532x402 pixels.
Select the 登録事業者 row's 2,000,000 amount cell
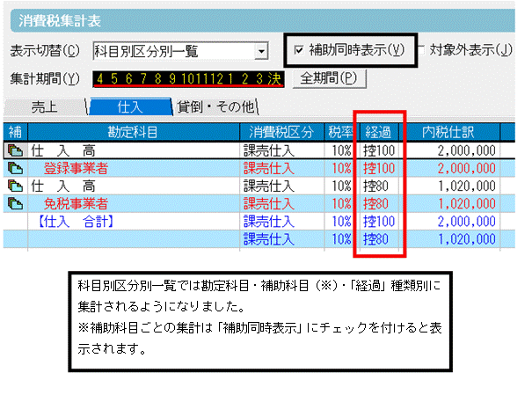[449, 168]
